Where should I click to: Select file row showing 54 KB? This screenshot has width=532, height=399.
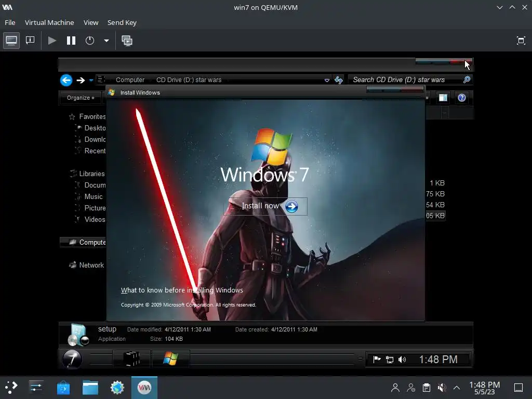[x=436, y=205]
